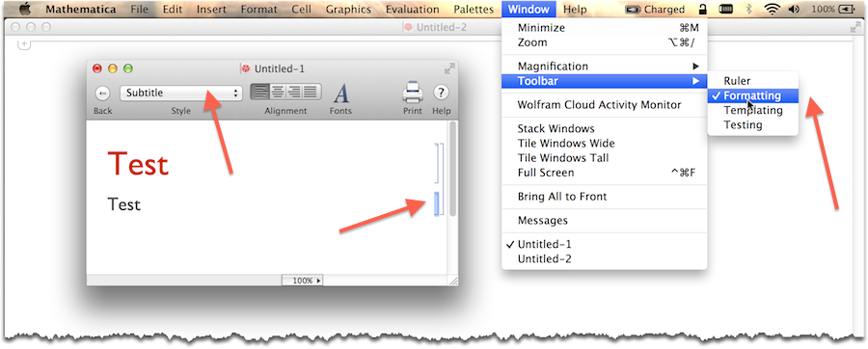Select justified alignment in the Alignment control

pos(312,92)
